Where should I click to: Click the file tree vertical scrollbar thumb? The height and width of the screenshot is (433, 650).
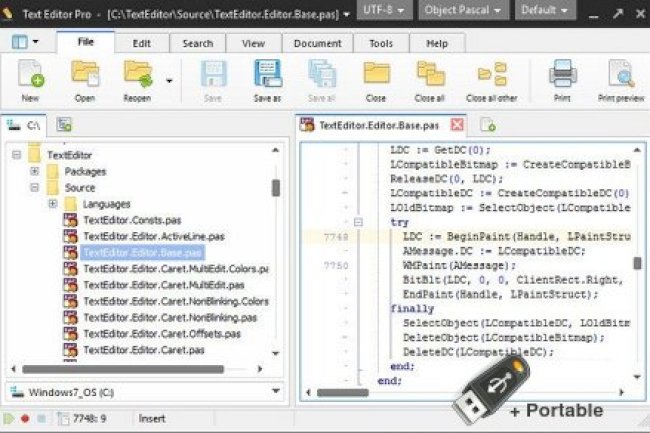pyautogui.click(x=276, y=187)
